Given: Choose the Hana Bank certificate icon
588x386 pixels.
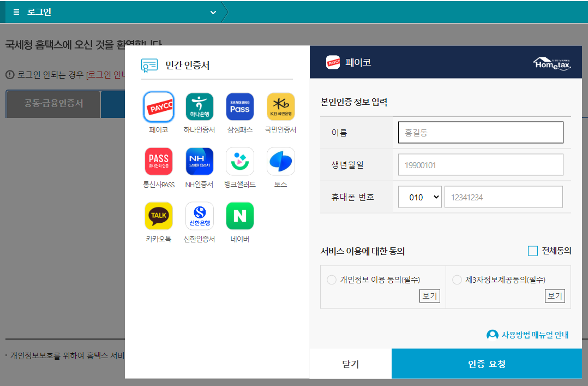Looking at the screenshot, I should coord(200,107).
